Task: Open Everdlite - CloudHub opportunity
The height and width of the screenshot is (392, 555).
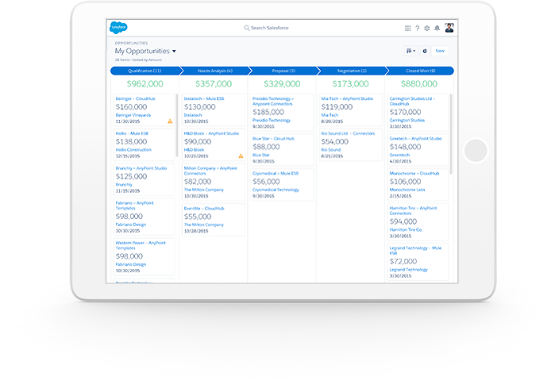Action: (x=204, y=209)
